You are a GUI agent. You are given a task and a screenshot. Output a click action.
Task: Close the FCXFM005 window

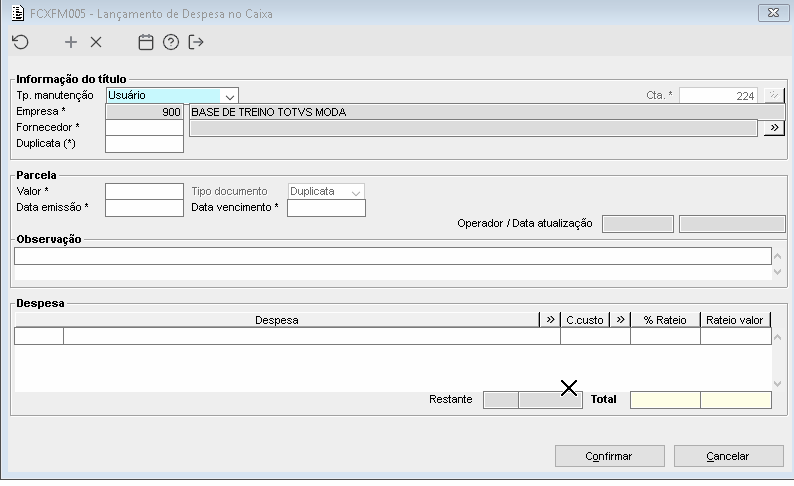(773, 13)
